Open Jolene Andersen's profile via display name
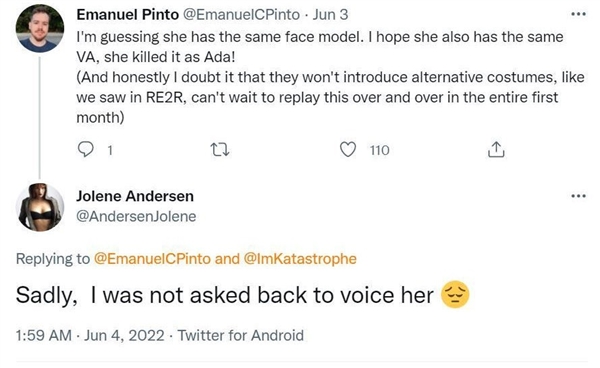This screenshot has height=368, width=600. [x=135, y=196]
